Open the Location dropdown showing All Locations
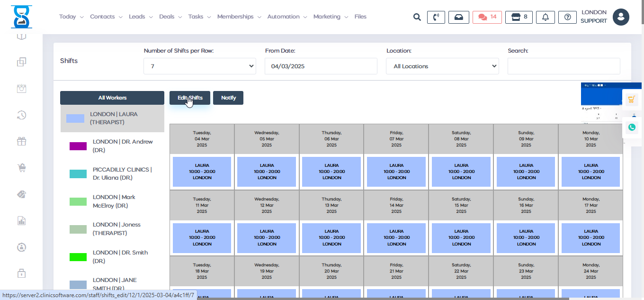Image resolution: width=644 pixels, height=300 pixels. 442,66
